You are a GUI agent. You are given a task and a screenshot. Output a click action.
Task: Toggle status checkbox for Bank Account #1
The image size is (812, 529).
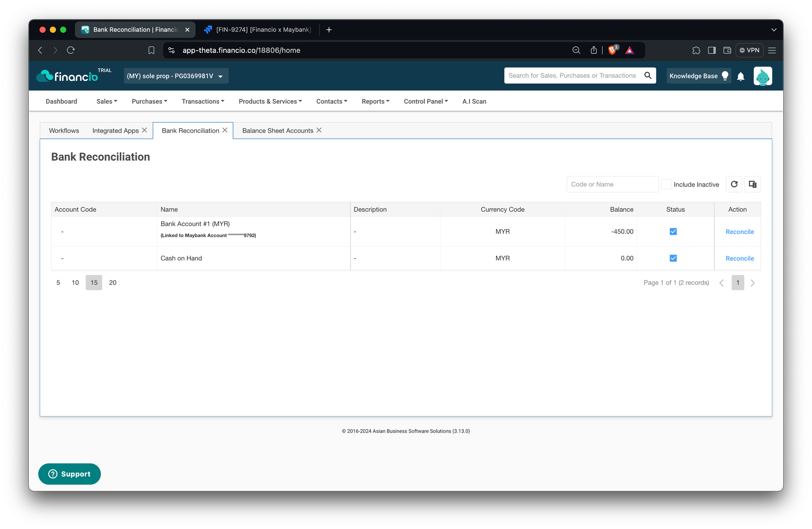[673, 232]
